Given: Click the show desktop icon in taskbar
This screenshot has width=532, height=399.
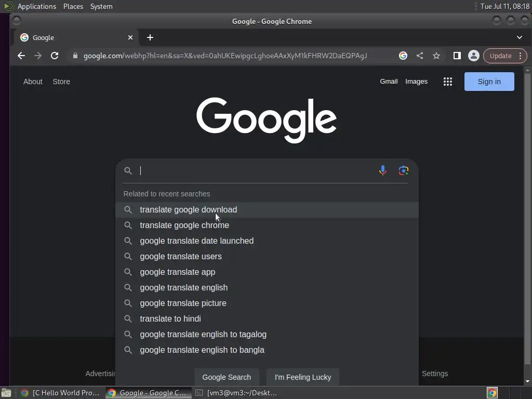Looking at the screenshot, I should tap(6, 393).
